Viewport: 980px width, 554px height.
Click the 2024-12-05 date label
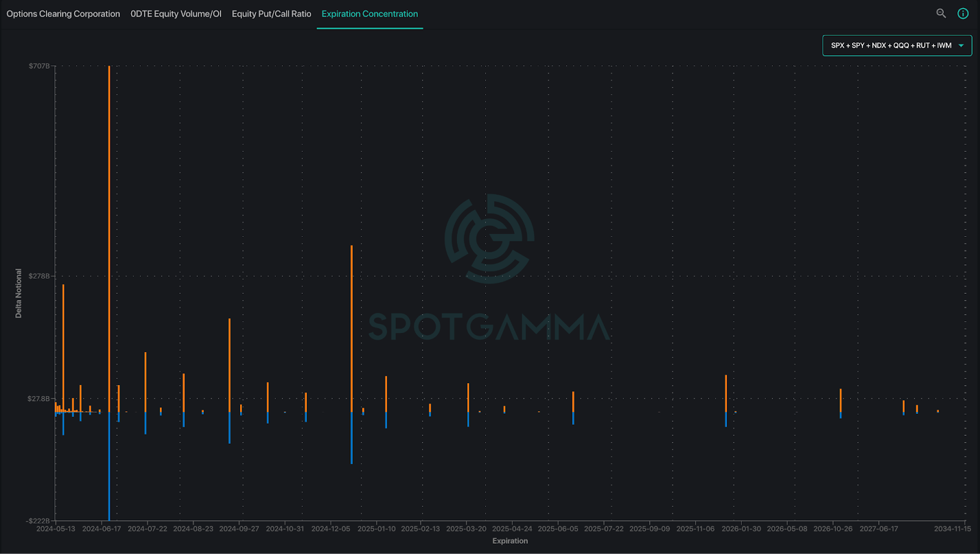331,529
